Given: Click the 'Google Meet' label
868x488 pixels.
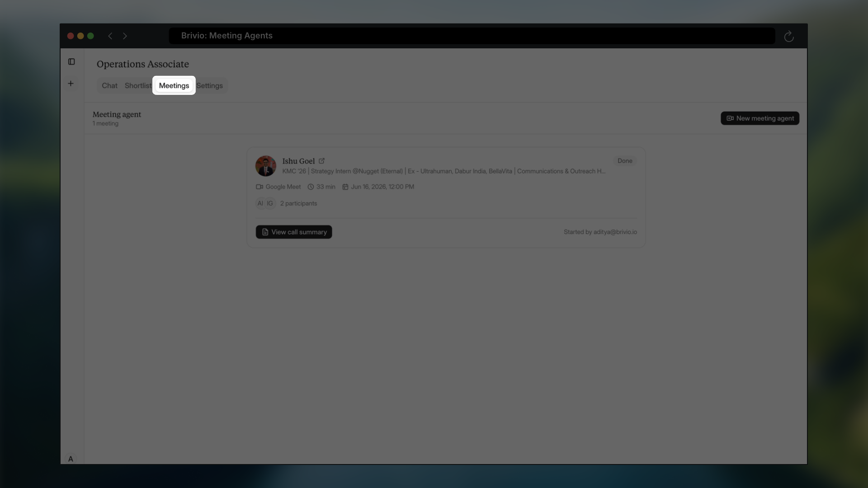Looking at the screenshot, I should click(283, 187).
